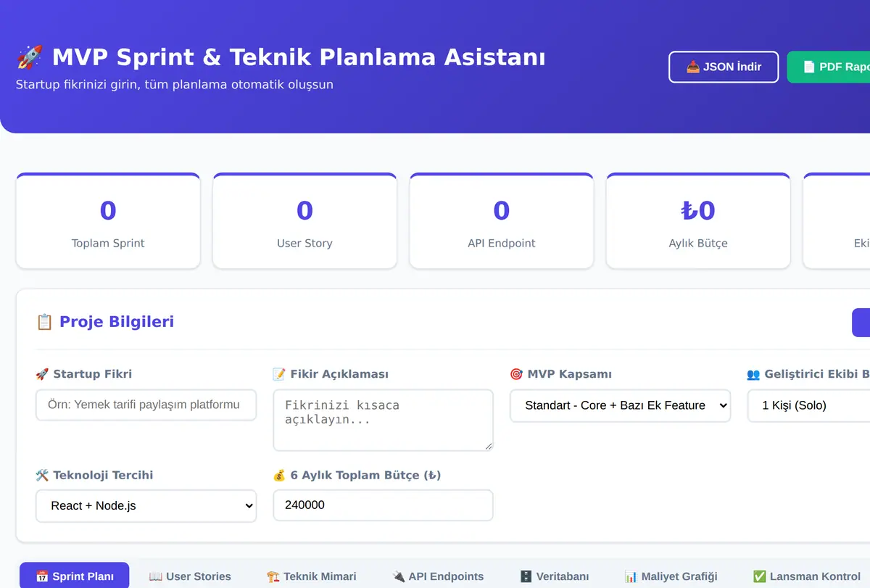Click the API Endpoint stat card
This screenshot has width=870, height=588.
[x=502, y=221]
